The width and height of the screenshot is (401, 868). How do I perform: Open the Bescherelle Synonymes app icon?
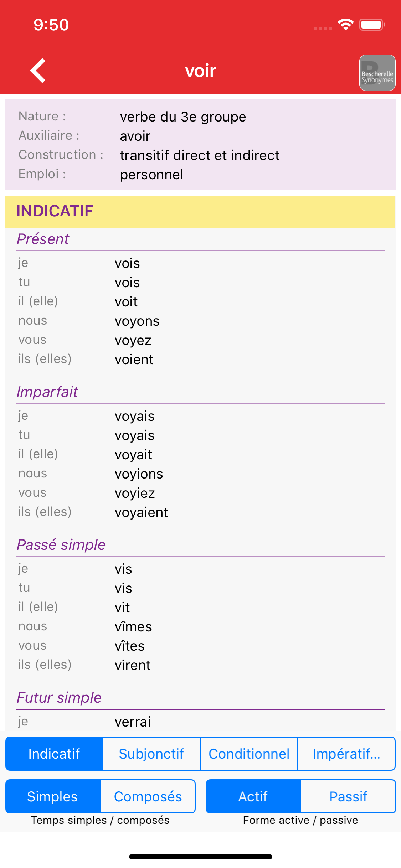click(377, 73)
